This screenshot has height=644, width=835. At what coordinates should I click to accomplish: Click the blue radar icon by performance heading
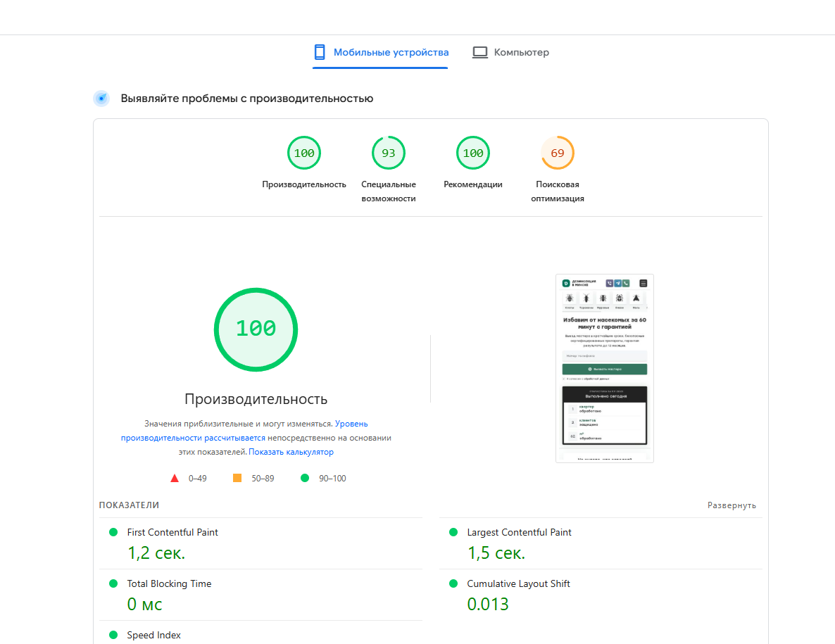101,99
